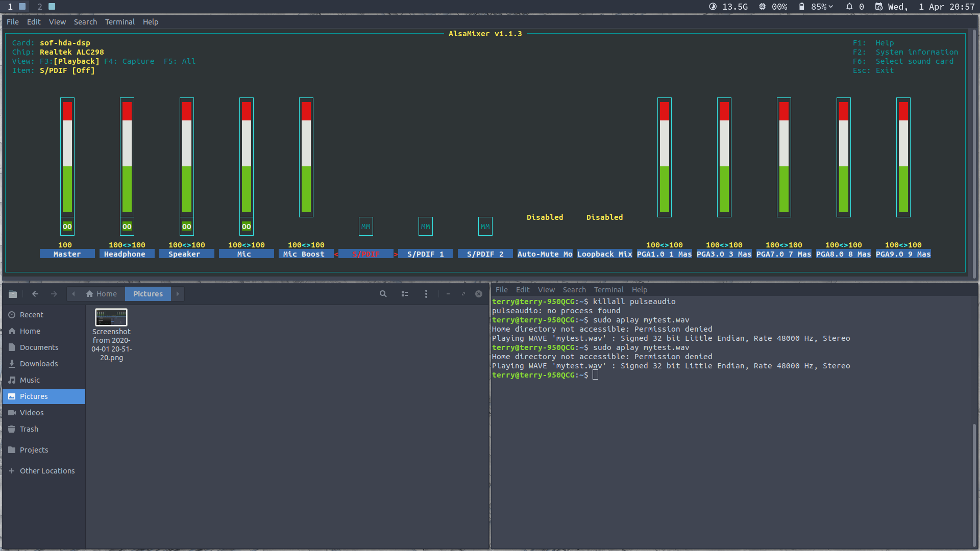
Task: Click Other Locations in the sidebar
Action: pos(46,470)
